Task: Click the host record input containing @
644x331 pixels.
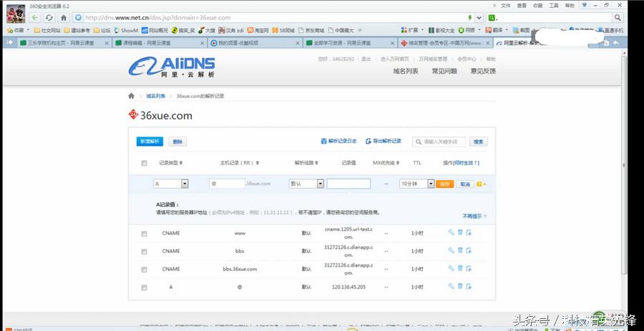Action: pyautogui.click(x=227, y=184)
